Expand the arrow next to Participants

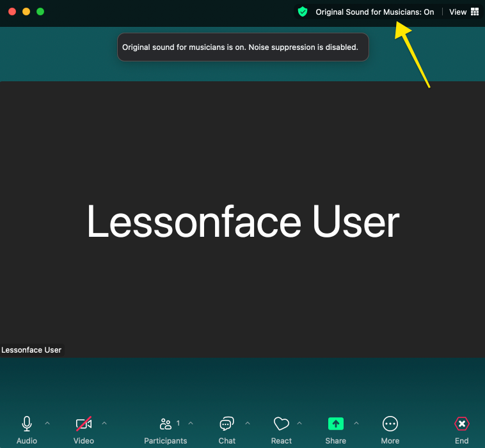tap(191, 423)
